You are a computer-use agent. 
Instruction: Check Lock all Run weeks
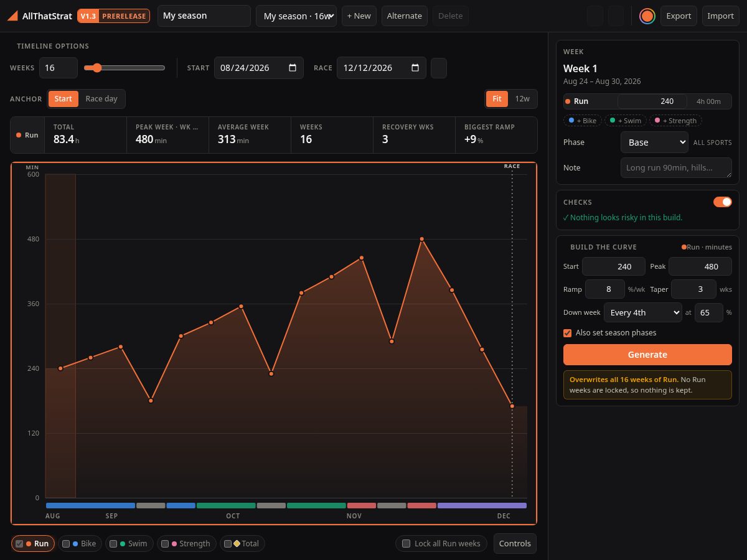tap(406, 544)
